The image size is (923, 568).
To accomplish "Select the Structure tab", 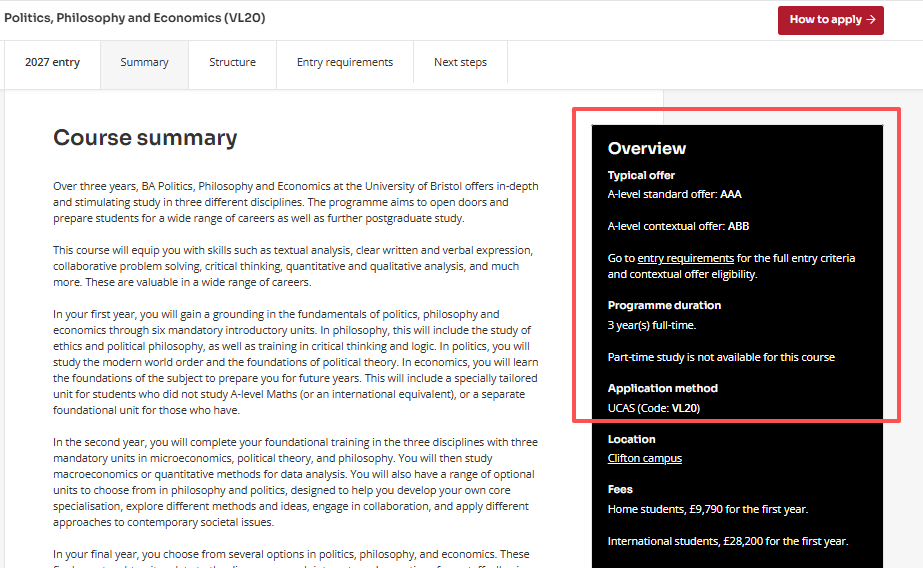I will pyautogui.click(x=233, y=62).
